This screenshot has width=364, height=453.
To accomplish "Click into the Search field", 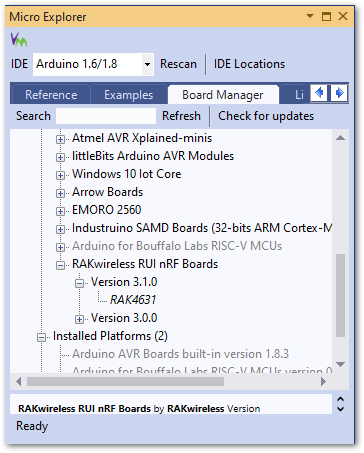I will pos(106,116).
